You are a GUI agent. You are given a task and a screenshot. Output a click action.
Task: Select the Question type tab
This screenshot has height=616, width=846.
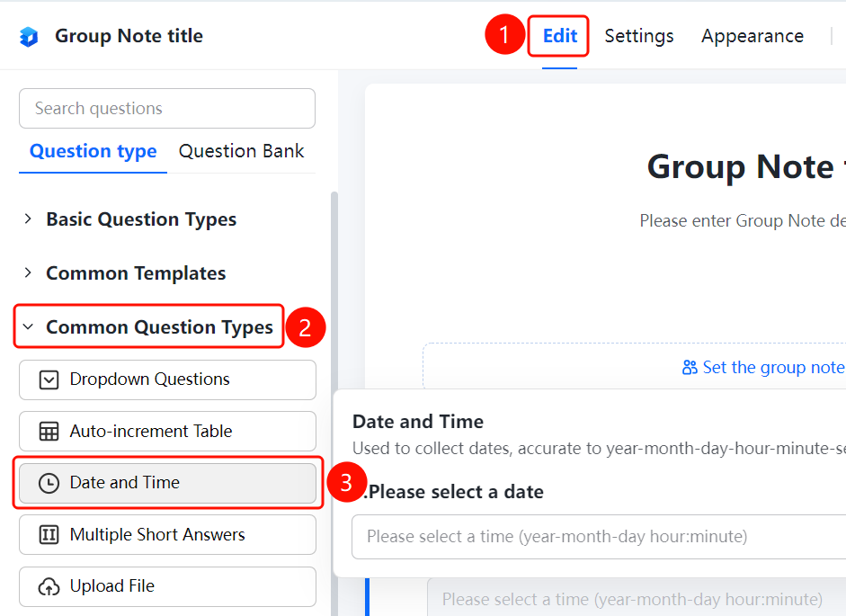93,151
